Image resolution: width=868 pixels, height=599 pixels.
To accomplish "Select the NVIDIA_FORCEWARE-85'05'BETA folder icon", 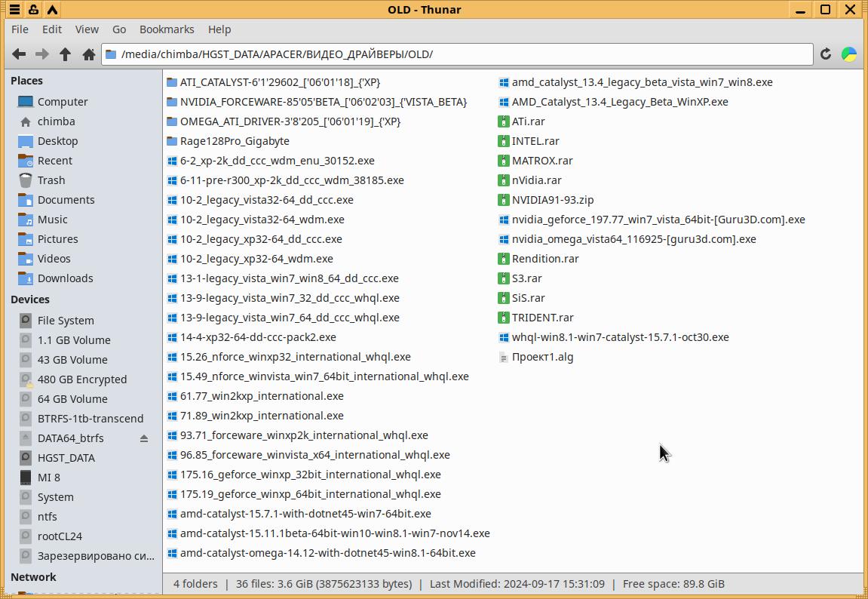I will pos(172,102).
